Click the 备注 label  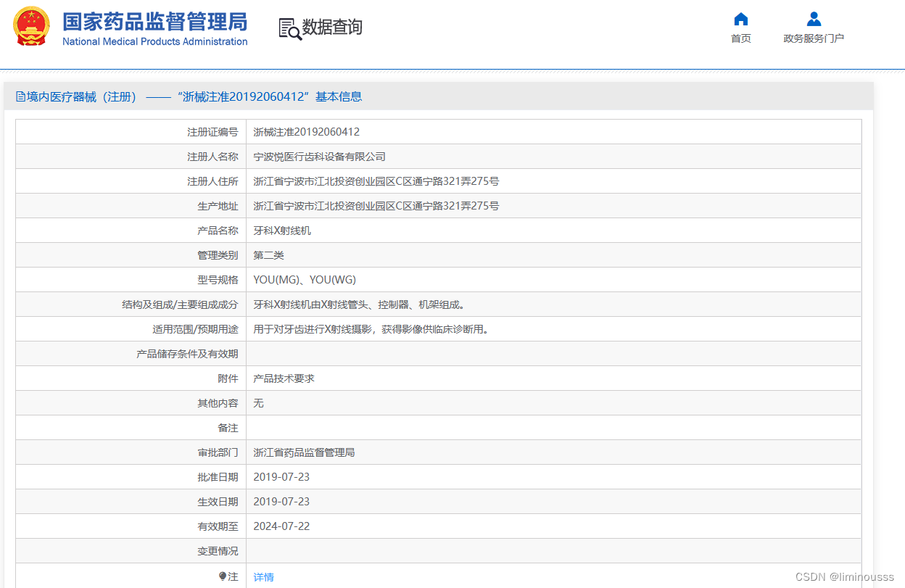(228, 428)
